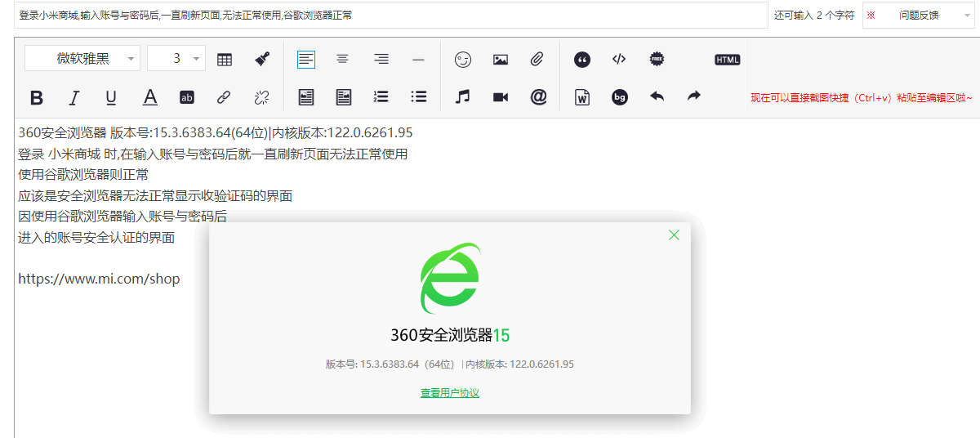Set the editor background with the bg icon

tap(620, 97)
